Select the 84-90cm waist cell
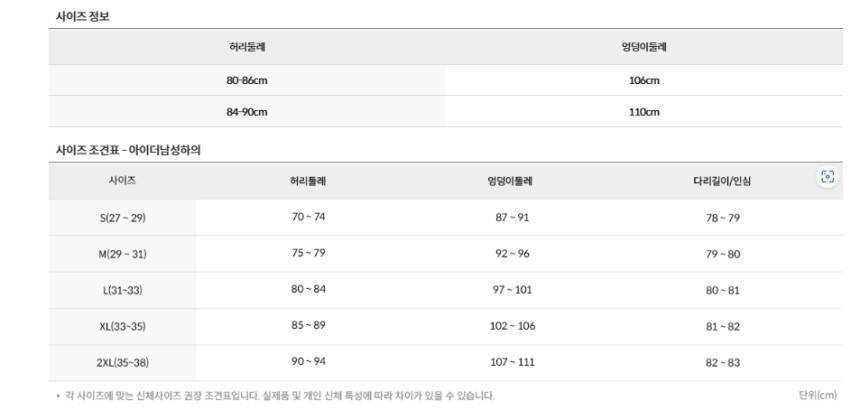860x410 pixels. tap(247, 111)
